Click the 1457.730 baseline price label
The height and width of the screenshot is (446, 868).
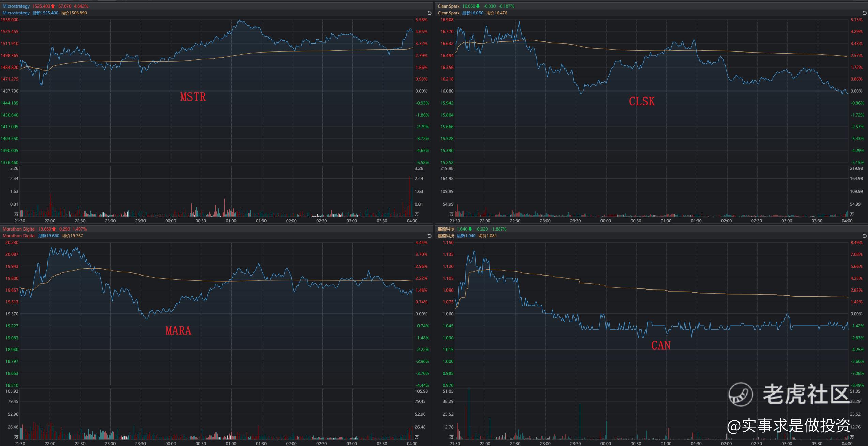[10, 91]
